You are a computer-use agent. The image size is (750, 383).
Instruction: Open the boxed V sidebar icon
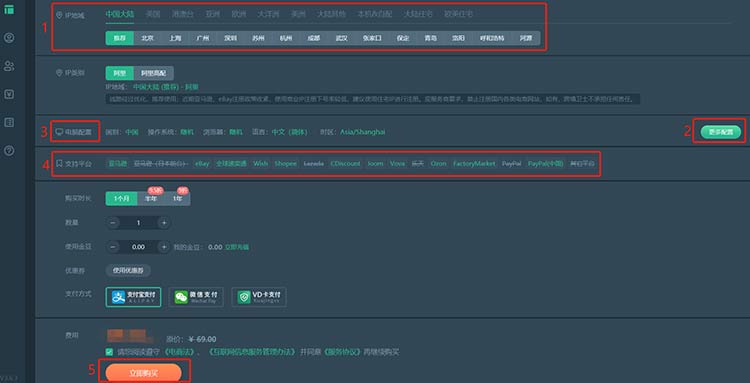click(9, 94)
